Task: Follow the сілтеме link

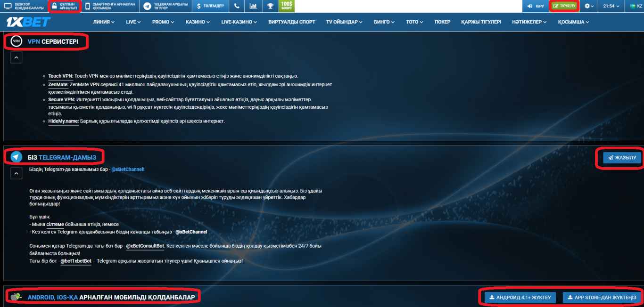Action: [55, 225]
